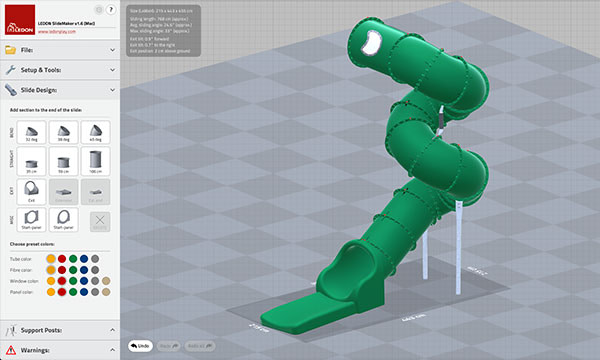The width and height of the screenshot is (600, 360).
Task: Expand the Setup & Tools section
Action: click(x=60, y=70)
